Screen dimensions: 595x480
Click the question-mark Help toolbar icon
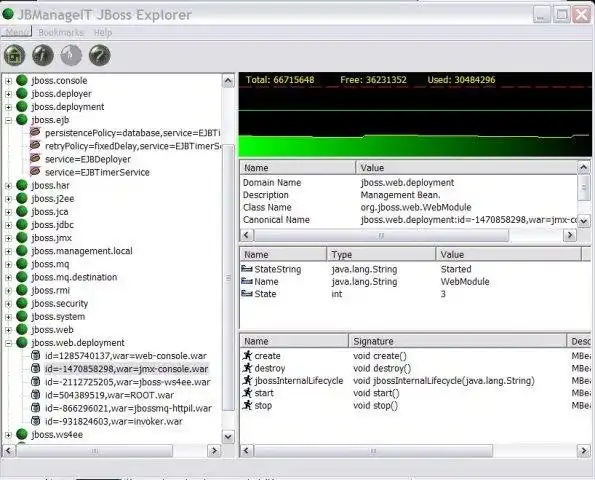coord(99,55)
